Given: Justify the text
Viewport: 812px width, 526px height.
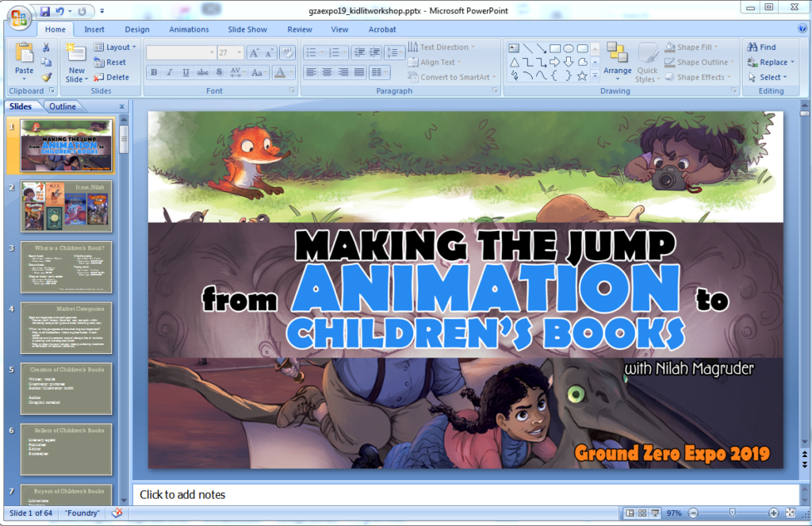Looking at the screenshot, I should pyautogui.click(x=359, y=72).
